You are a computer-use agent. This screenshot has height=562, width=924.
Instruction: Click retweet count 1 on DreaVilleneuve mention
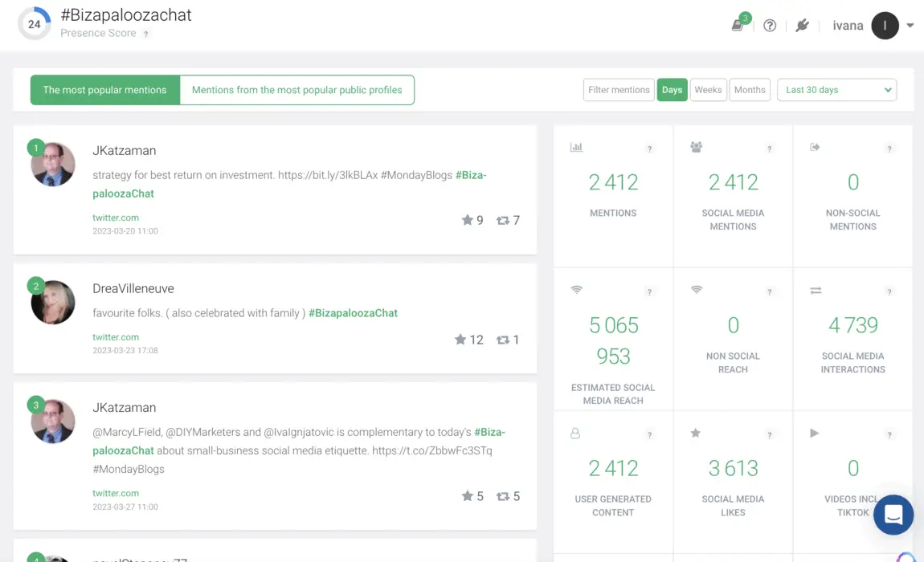(508, 340)
